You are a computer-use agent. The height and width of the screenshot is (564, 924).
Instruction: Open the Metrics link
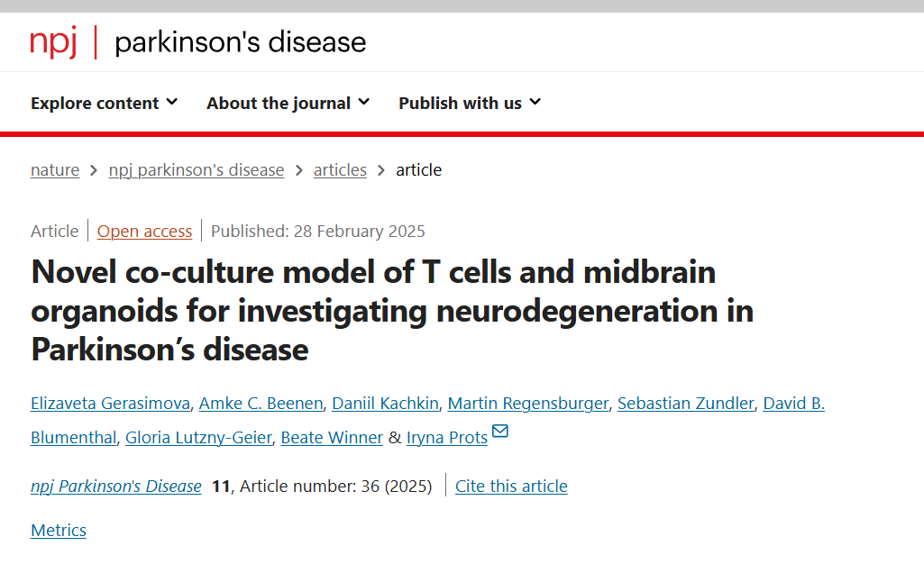(59, 531)
